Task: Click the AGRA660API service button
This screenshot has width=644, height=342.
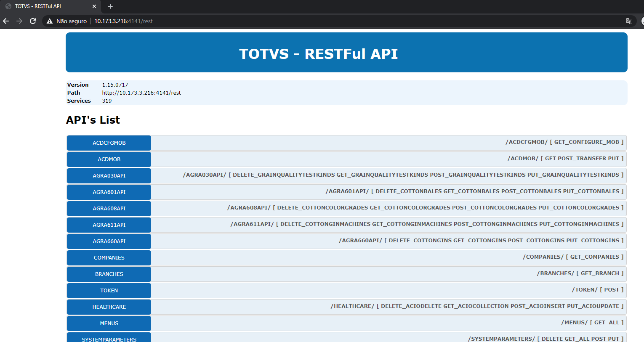Action: (109, 241)
